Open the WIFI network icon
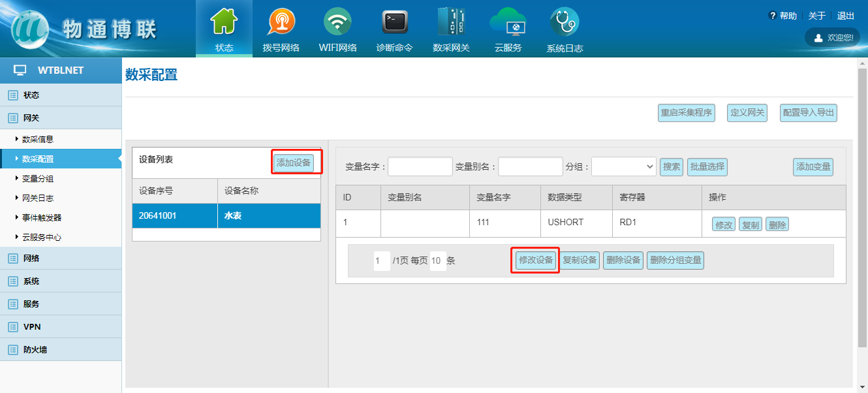The image size is (868, 393). click(337, 24)
